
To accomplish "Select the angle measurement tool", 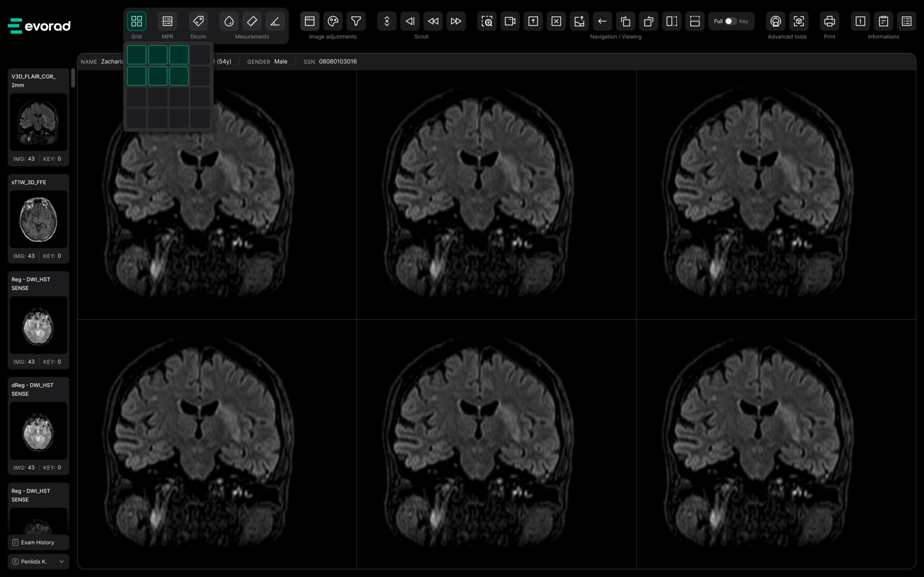I will [275, 21].
